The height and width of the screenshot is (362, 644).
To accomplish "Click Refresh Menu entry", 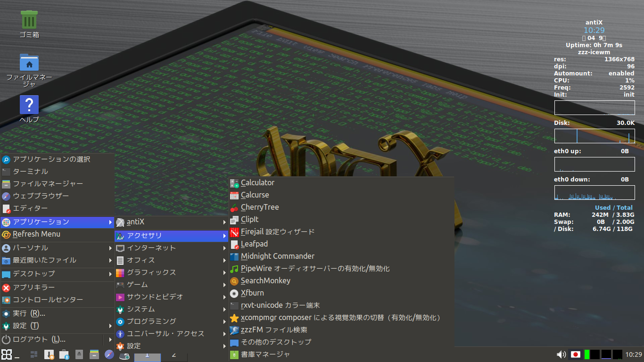I will pos(58,234).
